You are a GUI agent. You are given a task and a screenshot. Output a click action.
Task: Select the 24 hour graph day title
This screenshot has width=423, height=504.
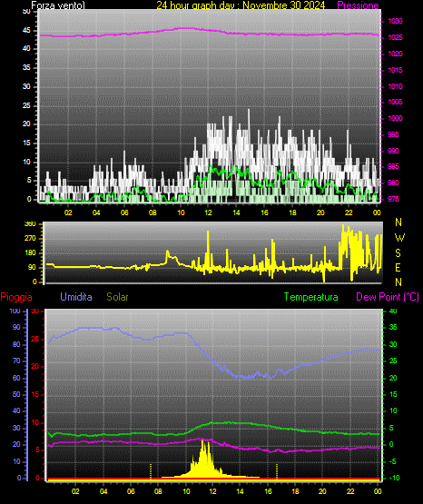241,5
